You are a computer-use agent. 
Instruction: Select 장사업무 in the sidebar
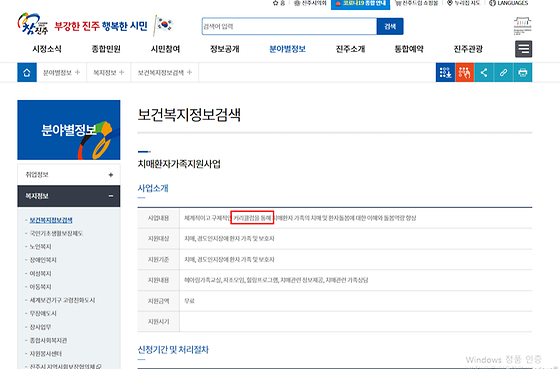coord(40,327)
